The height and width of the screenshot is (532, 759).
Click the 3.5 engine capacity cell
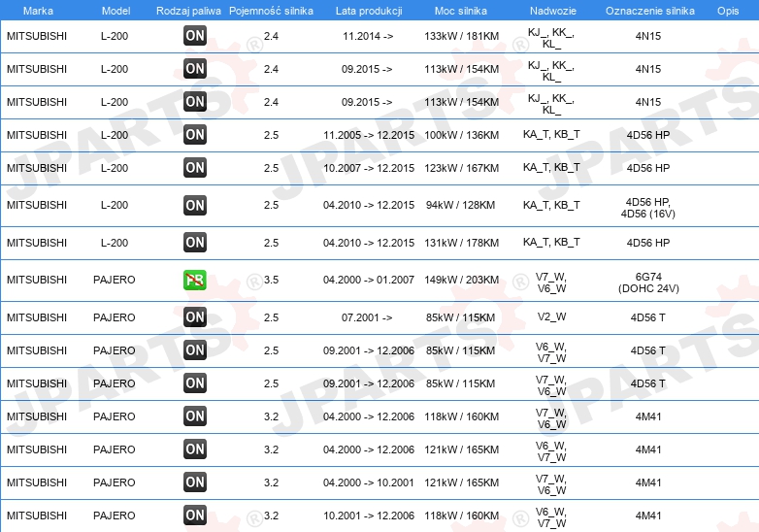point(271,280)
